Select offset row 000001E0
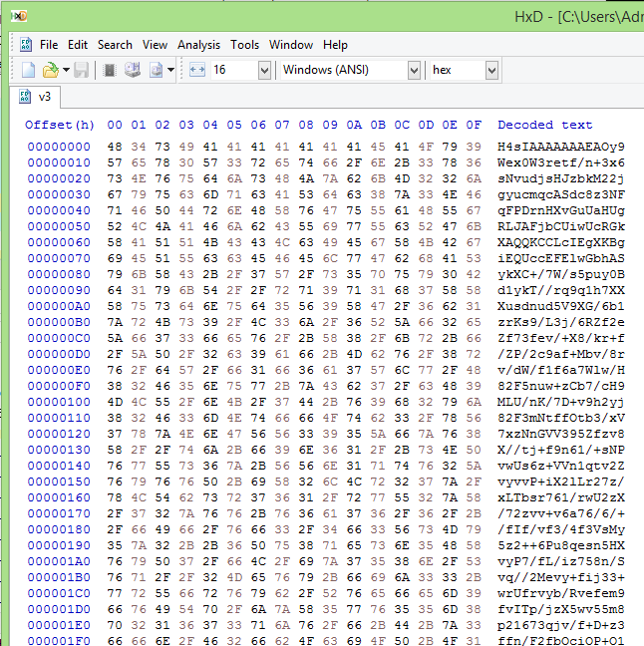Screen dimensions: 644x646 (x=59, y=626)
